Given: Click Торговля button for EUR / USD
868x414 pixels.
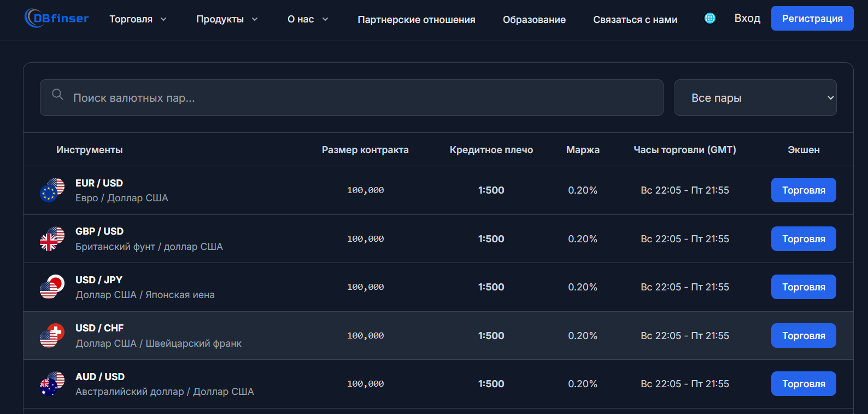Looking at the screenshot, I should (803, 190).
